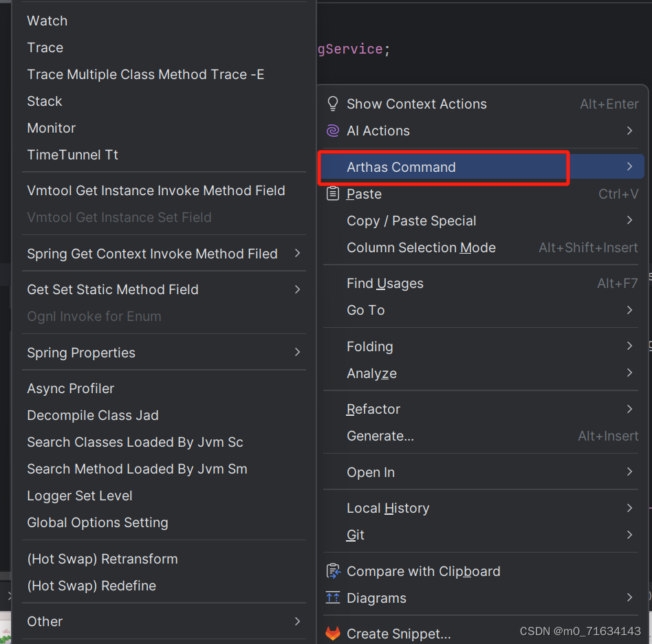Image resolution: width=652 pixels, height=644 pixels.
Task: Expand the Arthas Command submenu arrow
Action: [x=631, y=167]
